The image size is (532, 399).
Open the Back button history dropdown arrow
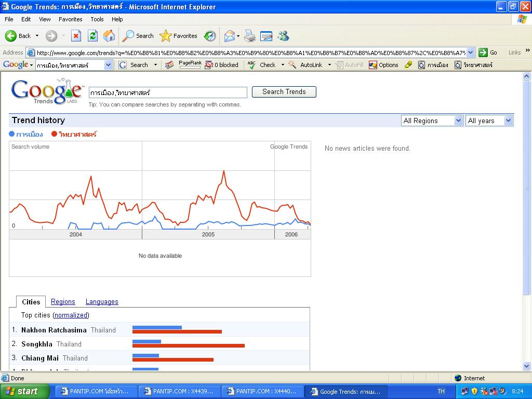pos(37,36)
